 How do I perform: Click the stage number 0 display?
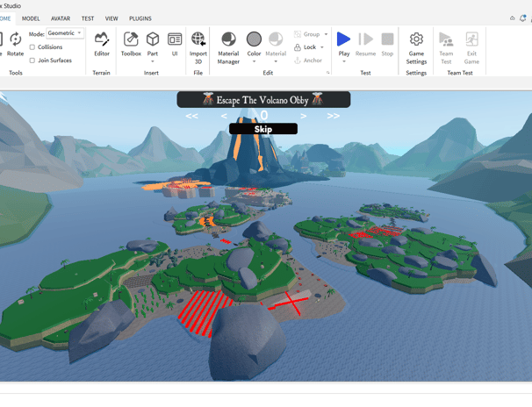pos(264,116)
